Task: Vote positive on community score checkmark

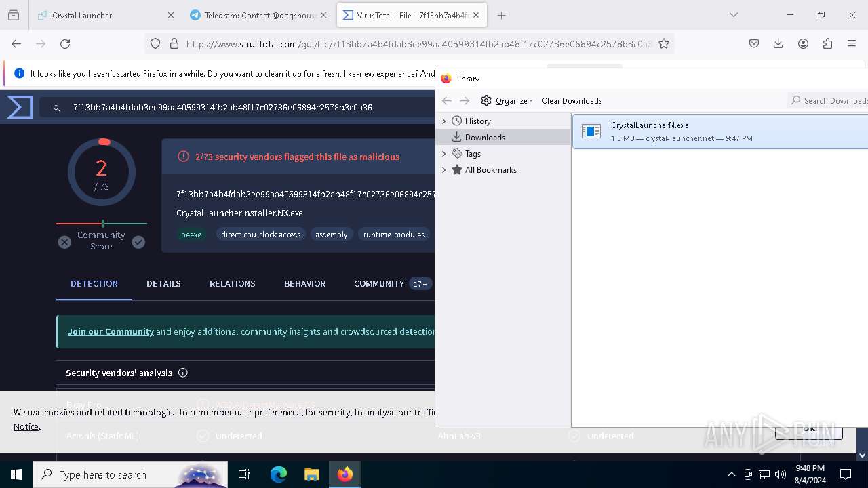Action: 138,242
